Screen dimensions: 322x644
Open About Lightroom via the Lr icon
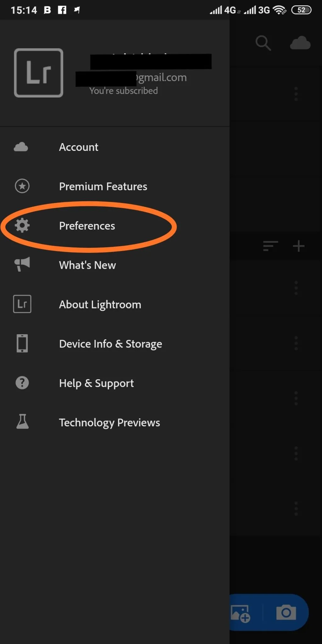point(22,304)
